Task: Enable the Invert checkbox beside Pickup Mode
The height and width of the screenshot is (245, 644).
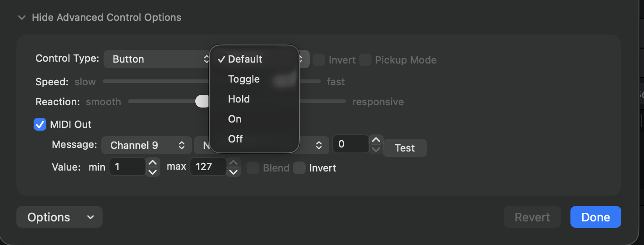Action: click(319, 60)
